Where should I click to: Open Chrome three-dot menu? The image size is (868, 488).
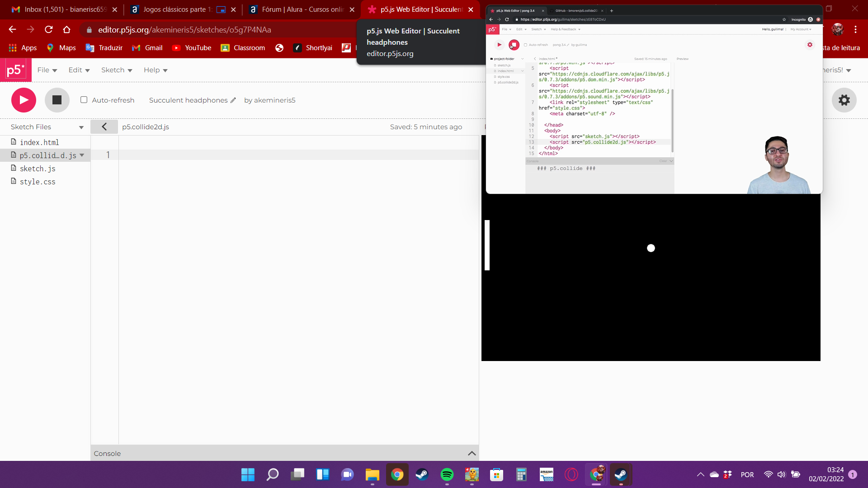point(855,29)
